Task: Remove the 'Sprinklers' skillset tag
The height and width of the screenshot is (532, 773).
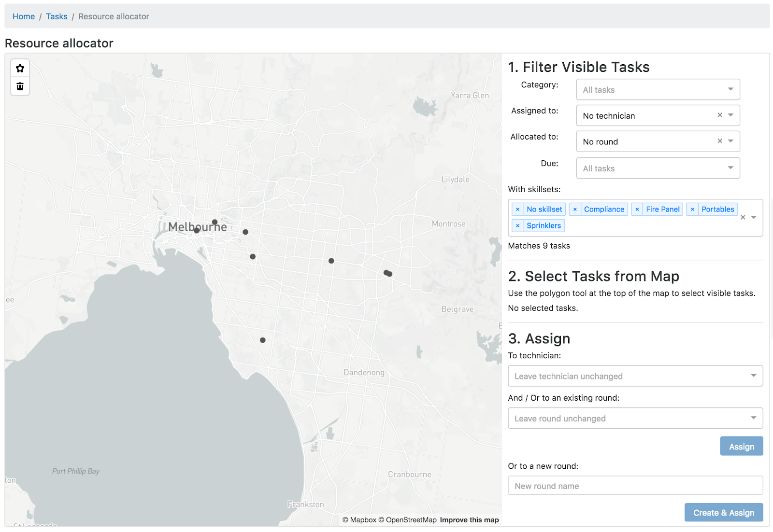Action: click(x=517, y=226)
